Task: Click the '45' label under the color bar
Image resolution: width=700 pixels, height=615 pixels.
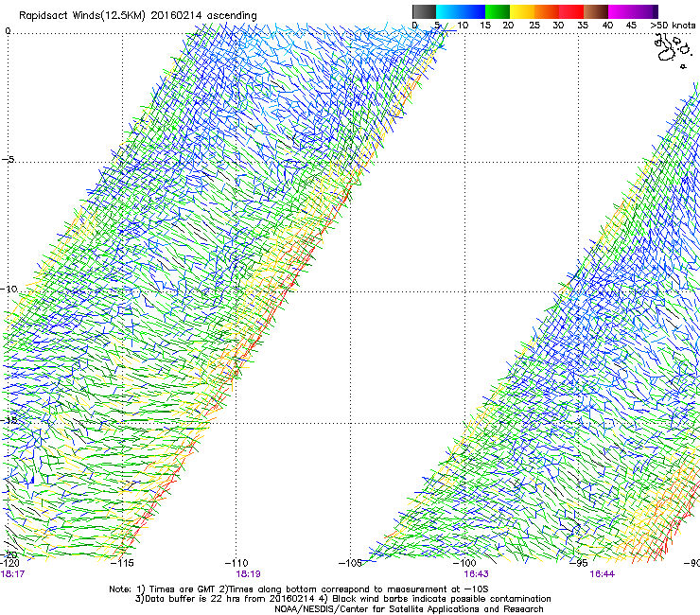Action: click(x=631, y=26)
